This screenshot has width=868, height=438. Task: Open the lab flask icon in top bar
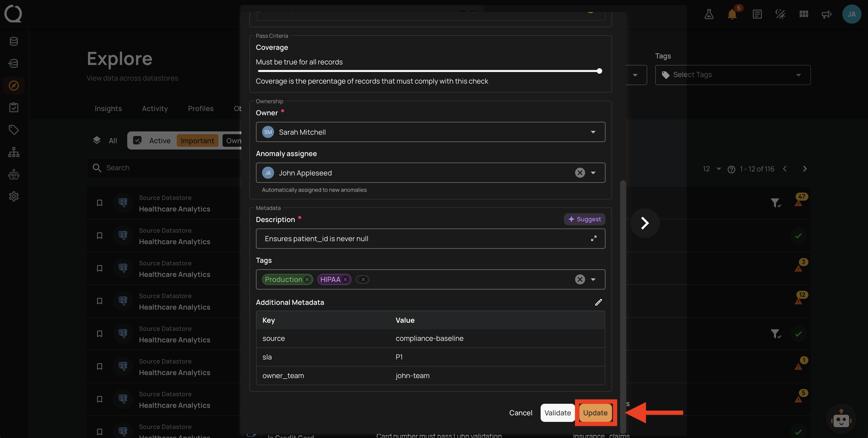[x=709, y=14]
